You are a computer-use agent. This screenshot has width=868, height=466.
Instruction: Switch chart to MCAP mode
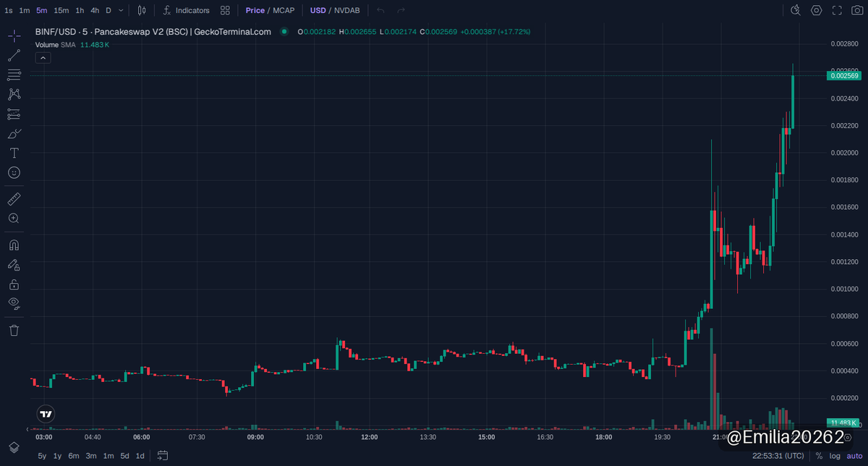point(283,10)
